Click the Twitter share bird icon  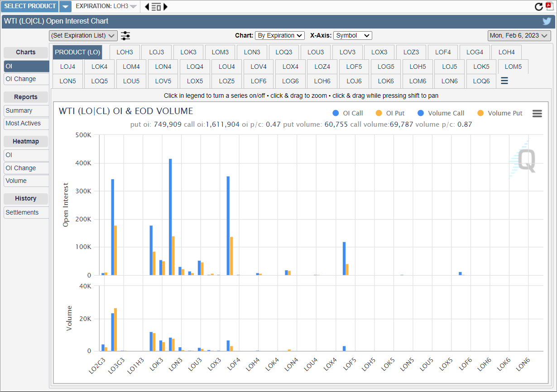(x=547, y=21)
